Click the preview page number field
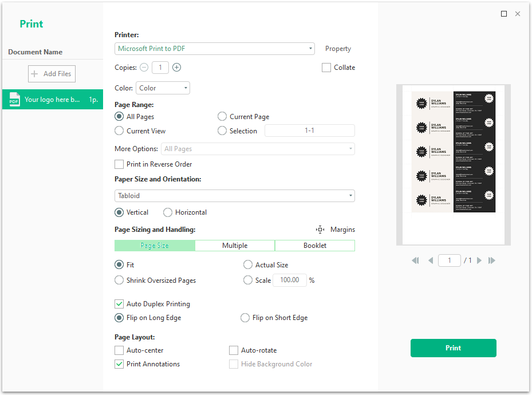 pos(449,260)
